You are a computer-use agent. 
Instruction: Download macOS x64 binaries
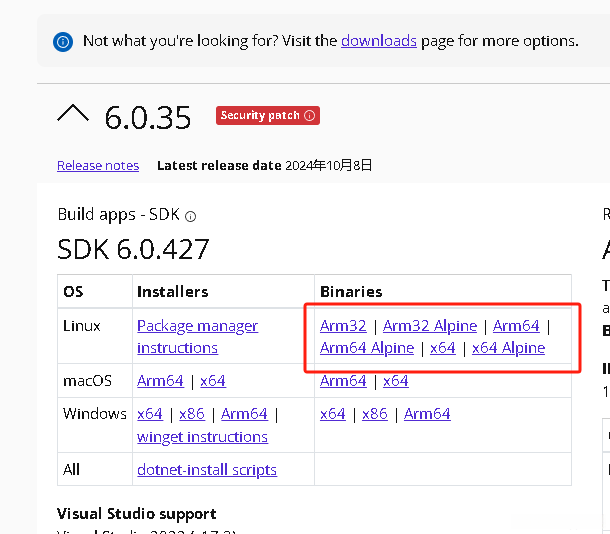[x=395, y=381]
